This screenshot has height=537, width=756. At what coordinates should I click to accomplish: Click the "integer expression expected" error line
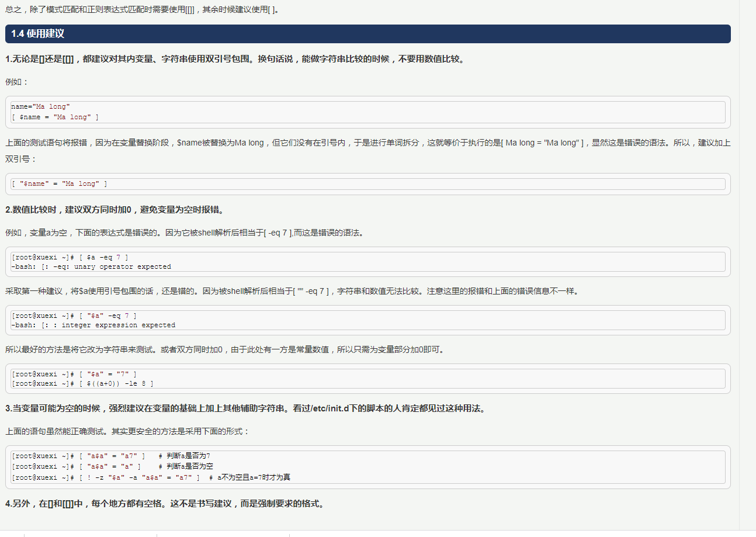pyautogui.click(x=93, y=325)
